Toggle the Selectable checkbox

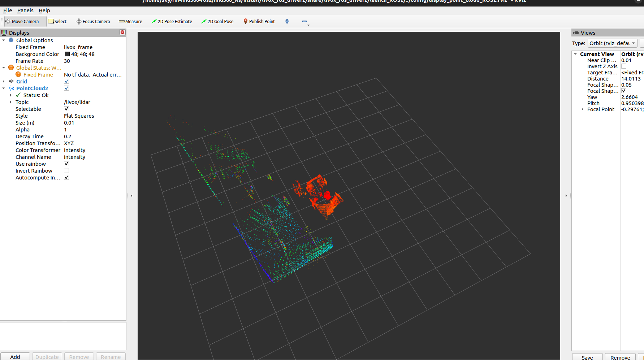point(66,109)
